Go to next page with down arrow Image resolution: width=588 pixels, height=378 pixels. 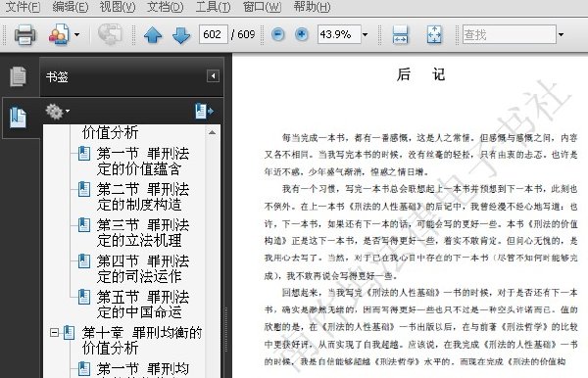[181, 35]
